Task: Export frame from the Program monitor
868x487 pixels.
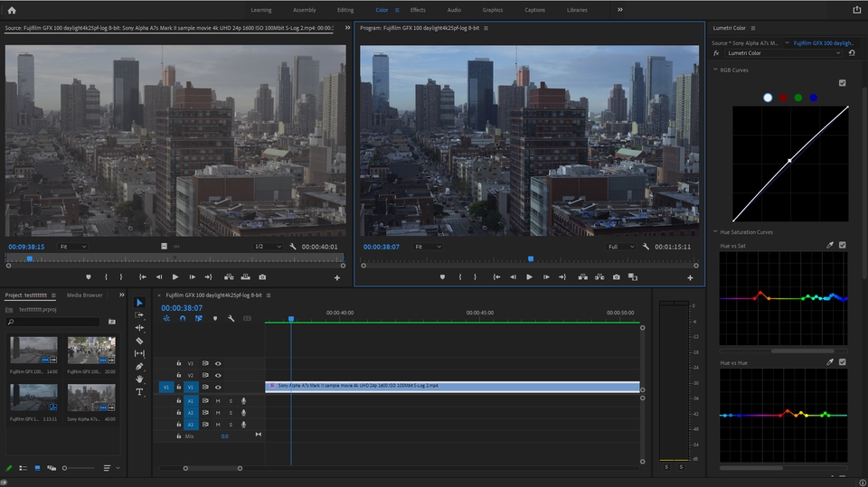Action: coord(616,277)
